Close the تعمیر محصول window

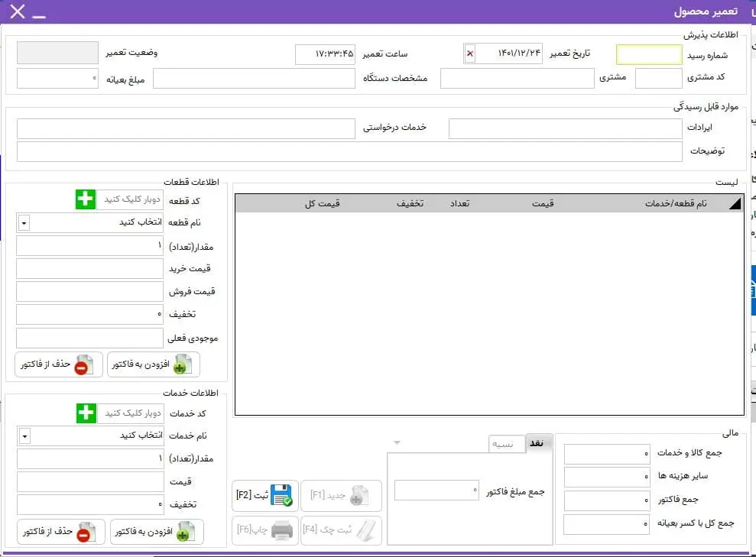pyautogui.click(x=18, y=11)
